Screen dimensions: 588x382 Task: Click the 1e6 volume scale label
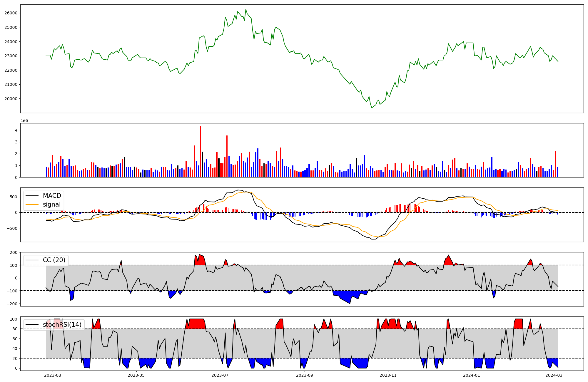pos(24,120)
